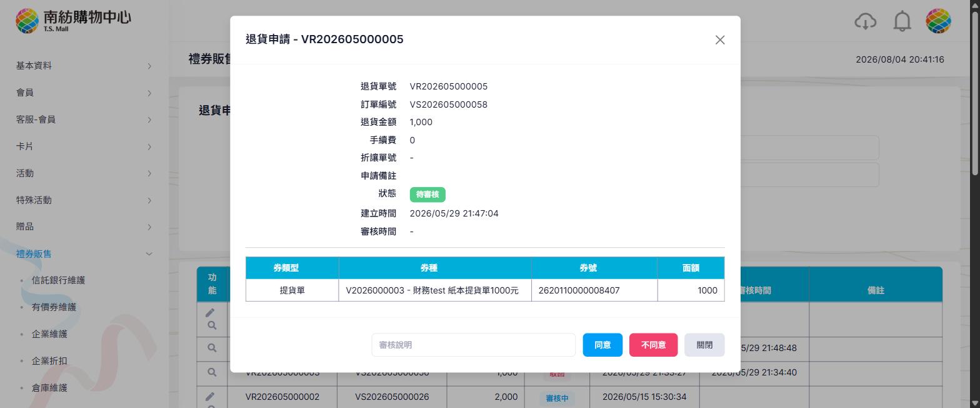The image size is (980, 408).
Task: Click the 2026/05/29 21:34:40 review time cell
Action: pyautogui.click(x=754, y=372)
